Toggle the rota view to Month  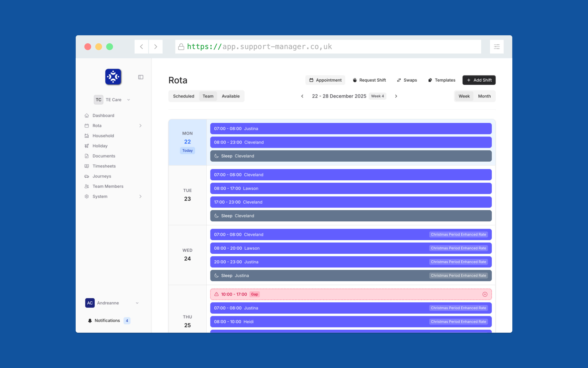[484, 96]
